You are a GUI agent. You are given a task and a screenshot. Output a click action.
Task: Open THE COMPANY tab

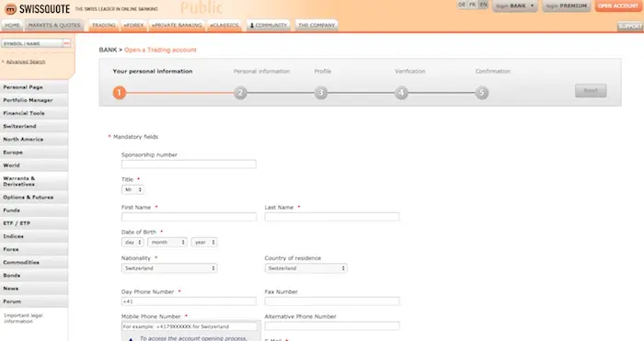point(316,25)
